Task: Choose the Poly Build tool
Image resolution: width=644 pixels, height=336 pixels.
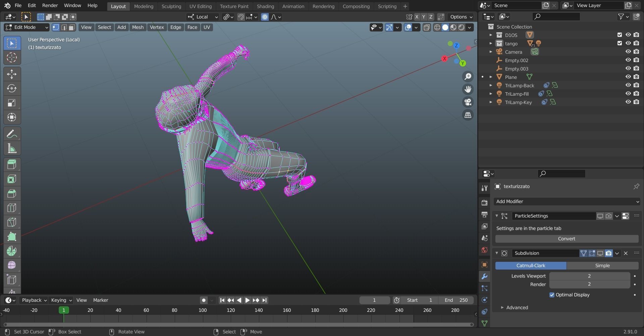Action: pyautogui.click(x=12, y=237)
